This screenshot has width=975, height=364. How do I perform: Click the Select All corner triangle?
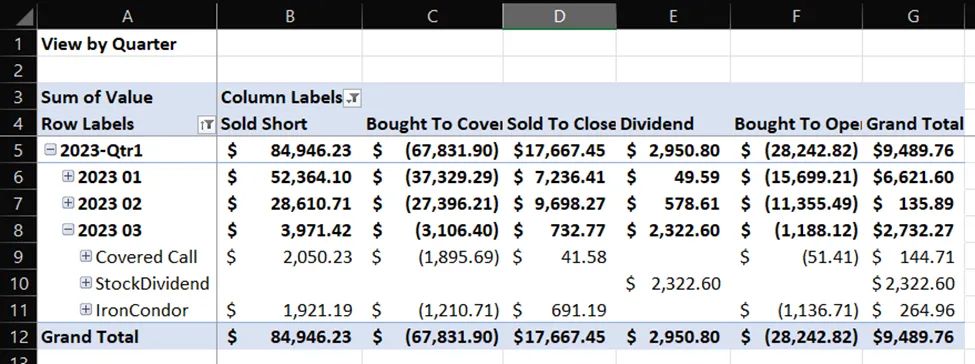(x=24, y=16)
